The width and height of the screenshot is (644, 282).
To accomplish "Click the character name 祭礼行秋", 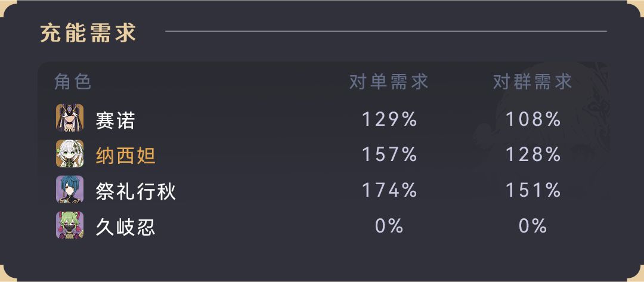I will [x=136, y=191].
